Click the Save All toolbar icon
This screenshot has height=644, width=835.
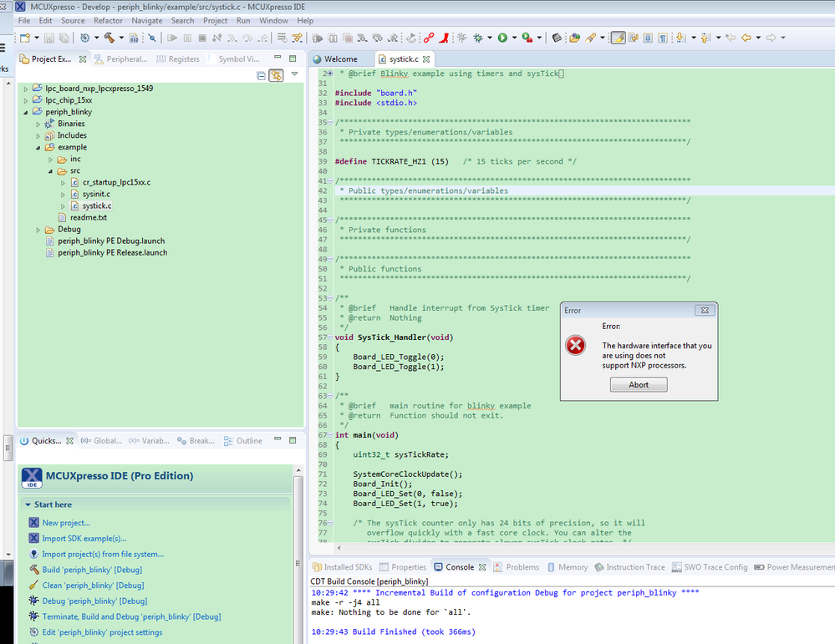(64, 38)
